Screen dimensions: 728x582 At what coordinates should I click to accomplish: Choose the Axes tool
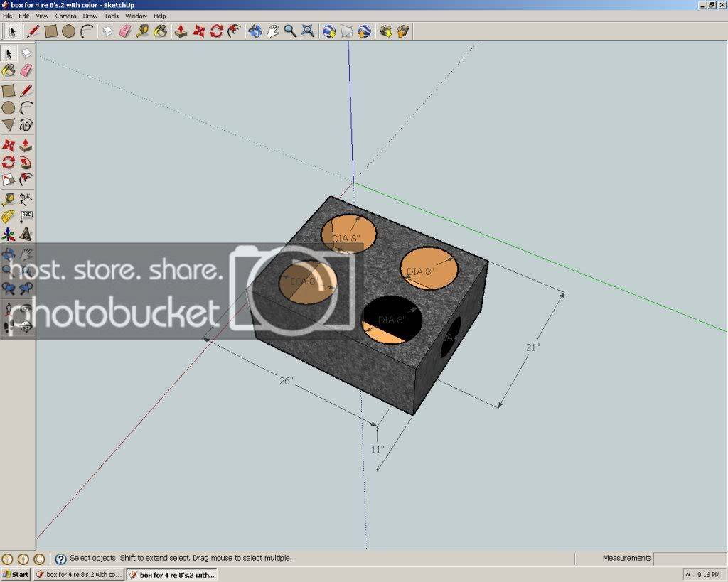pos(9,235)
